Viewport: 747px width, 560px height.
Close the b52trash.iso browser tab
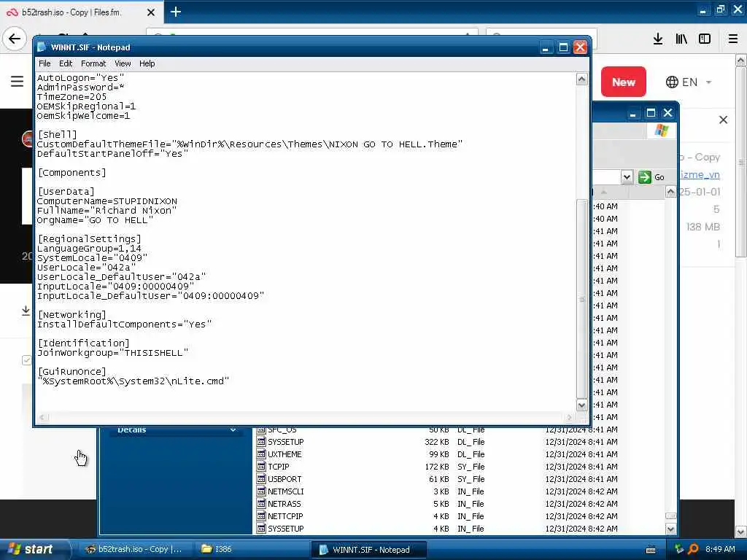tap(150, 12)
